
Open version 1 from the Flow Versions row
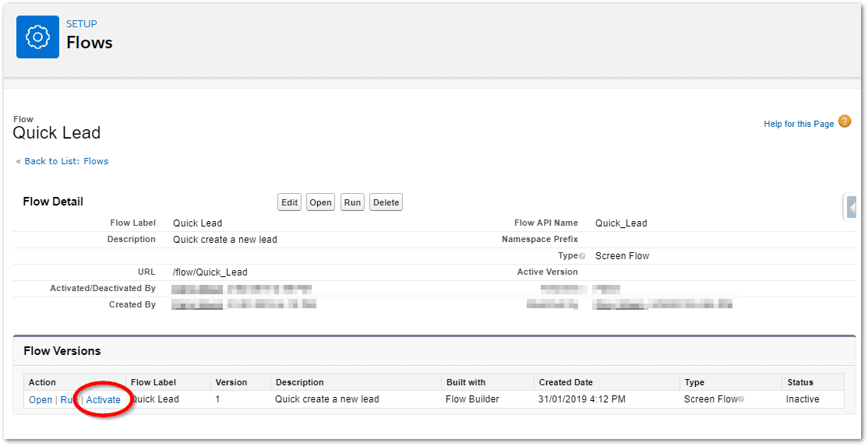(x=41, y=400)
